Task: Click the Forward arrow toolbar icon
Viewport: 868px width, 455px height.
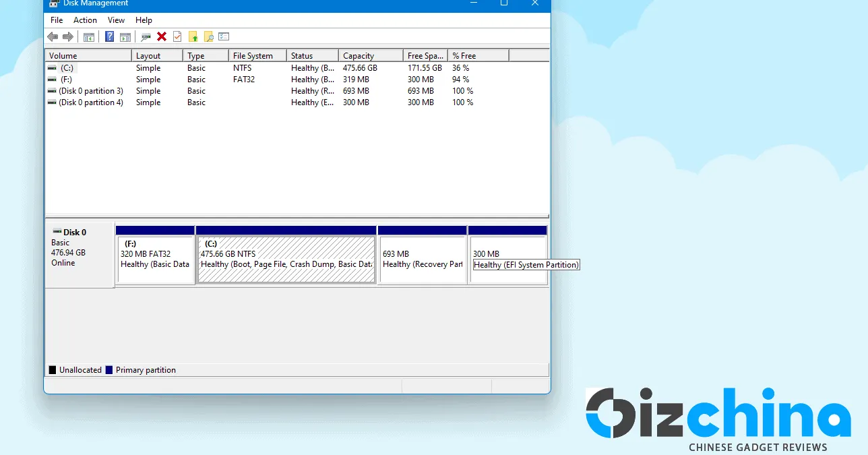Action: (67, 37)
